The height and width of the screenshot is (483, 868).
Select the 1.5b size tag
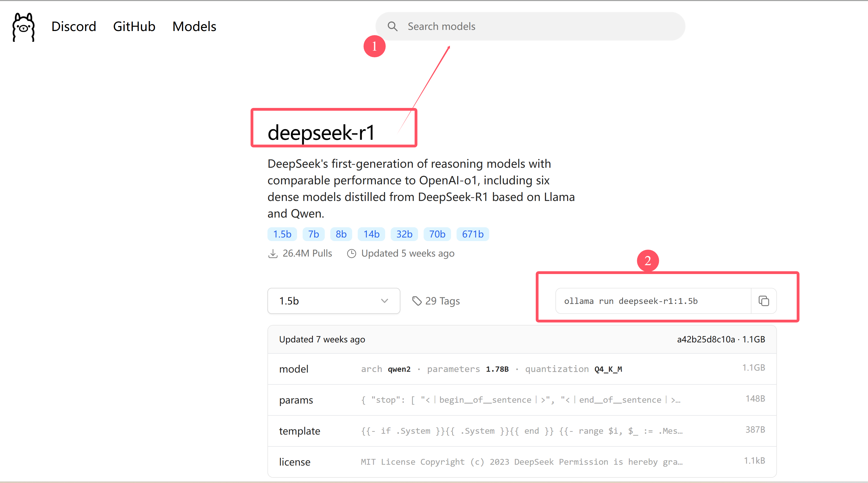click(x=282, y=234)
